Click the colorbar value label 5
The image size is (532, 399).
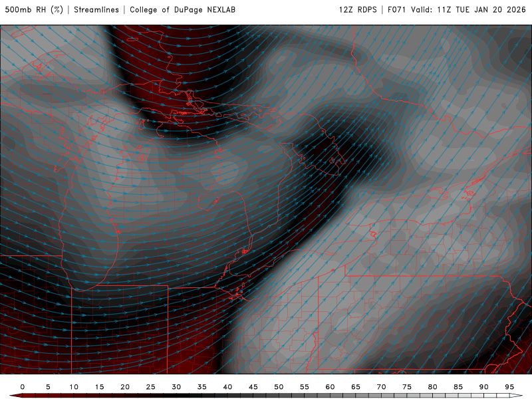click(48, 387)
